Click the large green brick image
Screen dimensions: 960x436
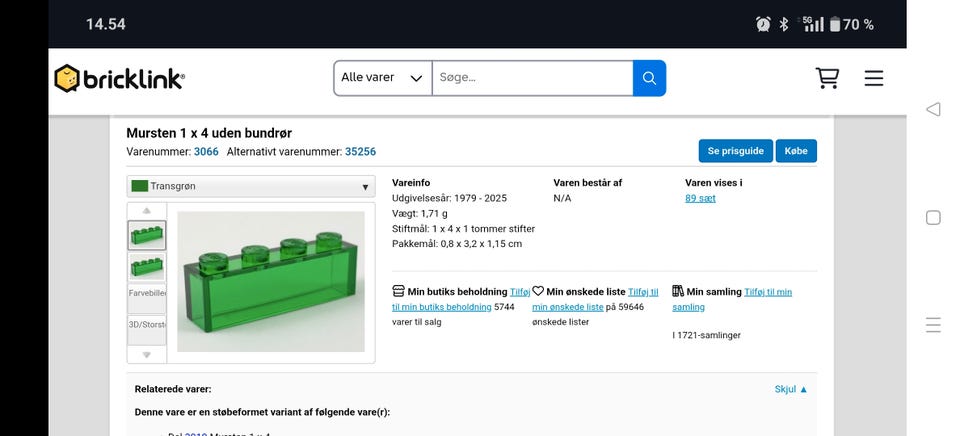[271, 282]
